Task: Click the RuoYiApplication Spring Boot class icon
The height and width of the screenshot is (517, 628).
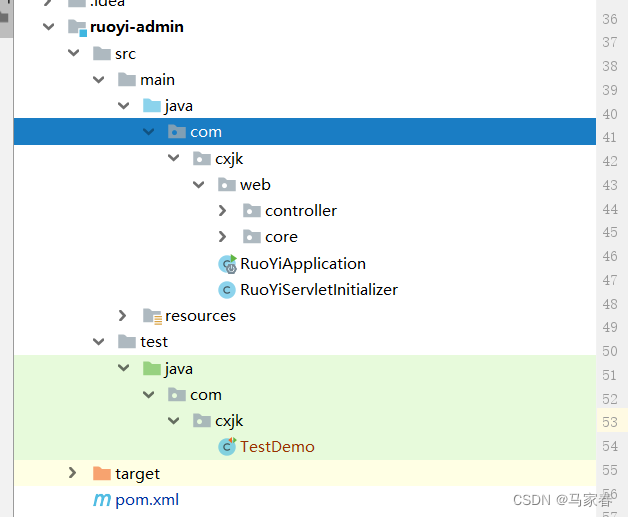Action: click(x=227, y=264)
